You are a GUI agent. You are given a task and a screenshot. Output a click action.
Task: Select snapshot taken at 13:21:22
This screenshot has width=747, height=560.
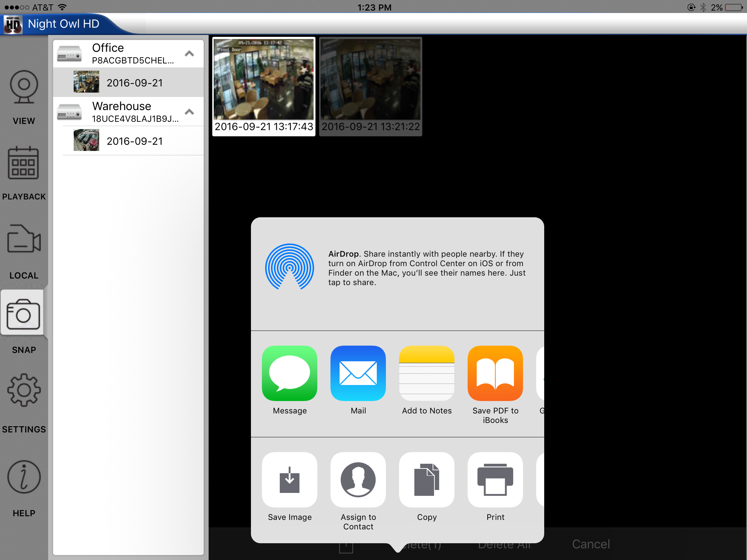pos(371,87)
